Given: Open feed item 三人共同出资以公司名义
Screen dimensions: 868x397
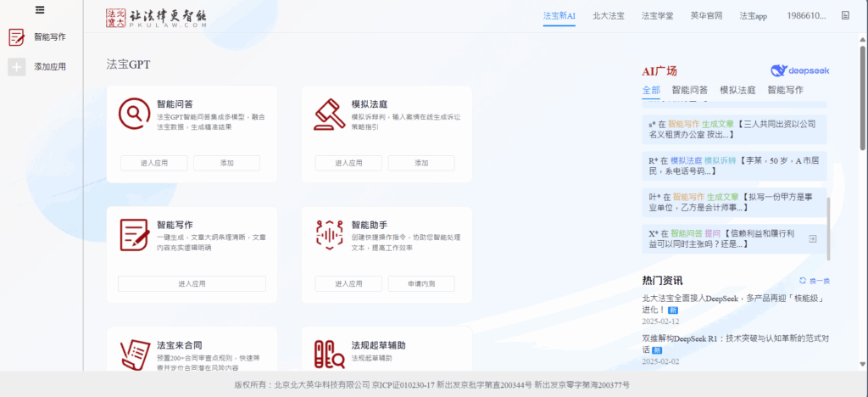Looking at the screenshot, I should (735, 130).
